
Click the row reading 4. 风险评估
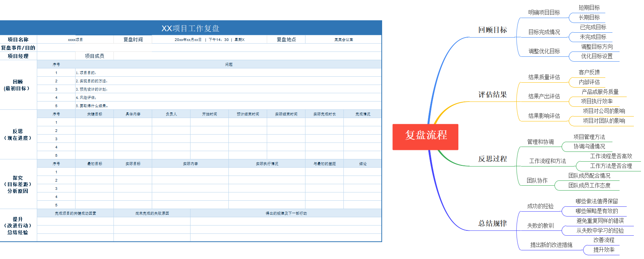click(228, 97)
